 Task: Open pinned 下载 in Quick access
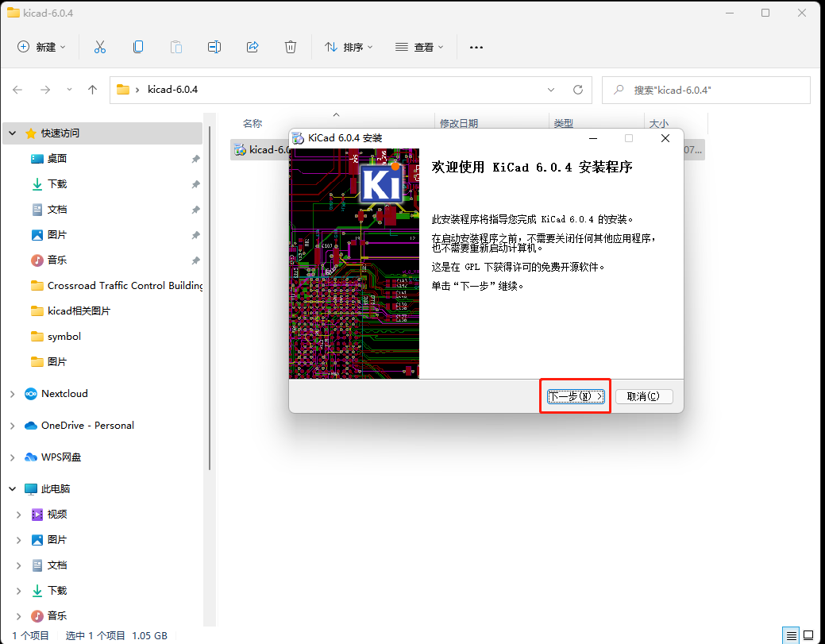click(57, 183)
